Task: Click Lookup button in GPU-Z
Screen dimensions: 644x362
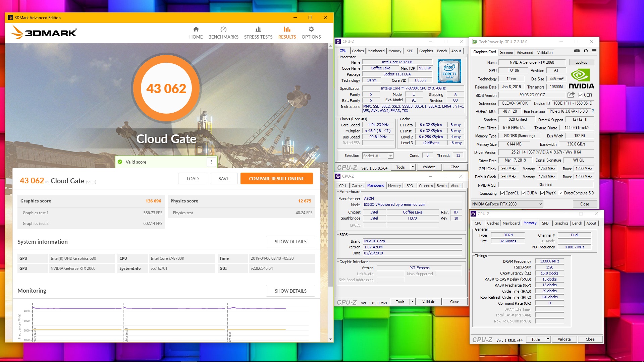Action: coord(581,62)
